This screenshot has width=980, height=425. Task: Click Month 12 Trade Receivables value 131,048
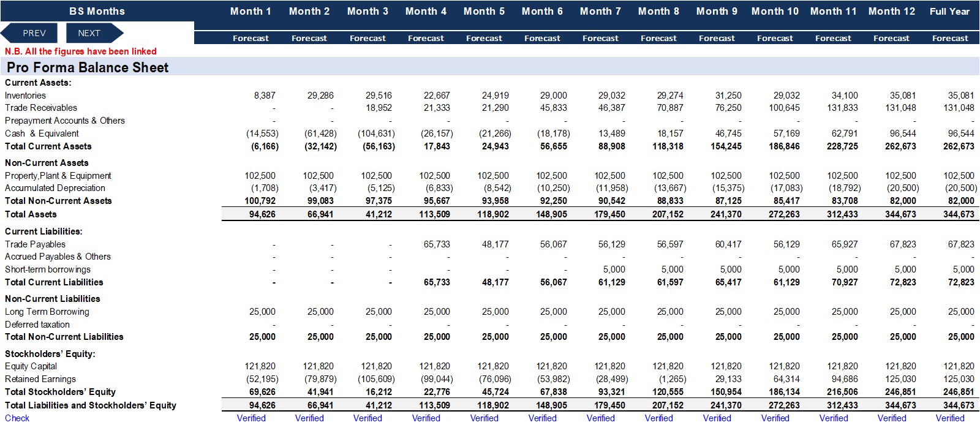pyautogui.click(x=900, y=108)
